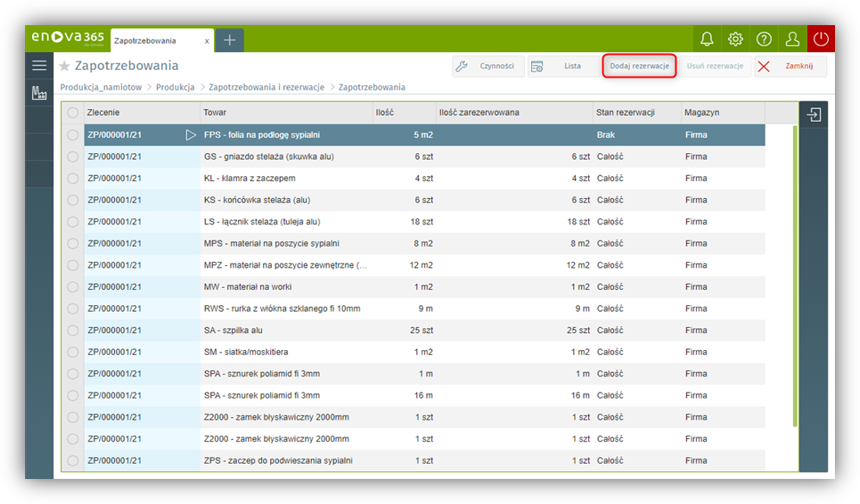
Task: Open a new tab with the plus button
Action: (230, 40)
